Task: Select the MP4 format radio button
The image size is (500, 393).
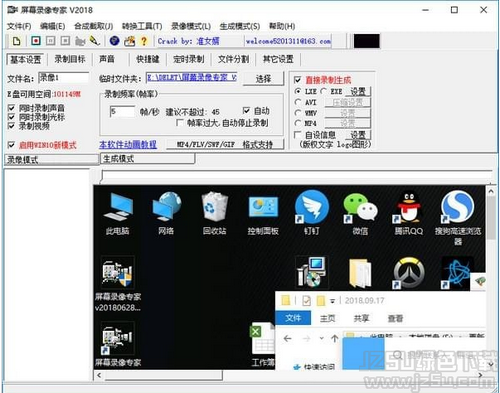Action: tap(298, 123)
